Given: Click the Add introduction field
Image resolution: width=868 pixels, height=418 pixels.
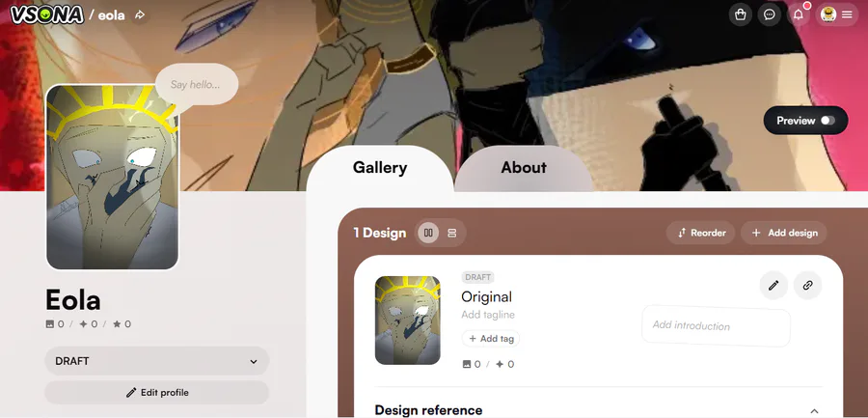Looking at the screenshot, I should pyautogui.click(x=716, y=326).
